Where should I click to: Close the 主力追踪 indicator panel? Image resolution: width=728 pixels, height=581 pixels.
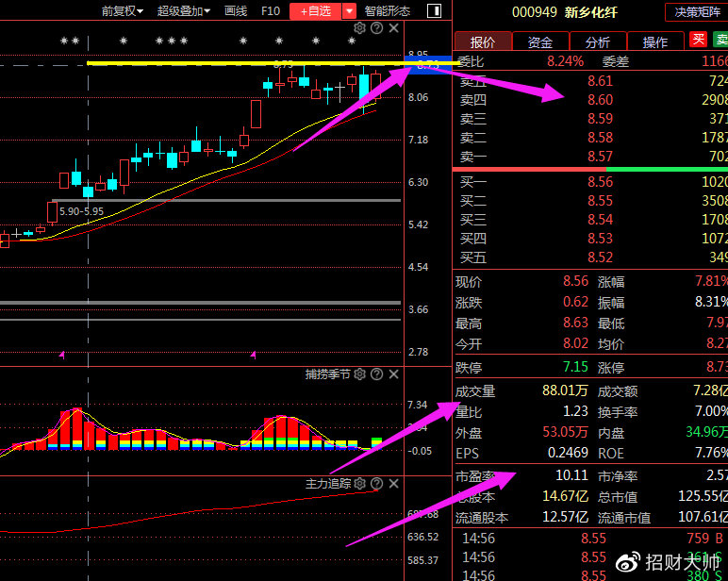click(x=393, y=484)
